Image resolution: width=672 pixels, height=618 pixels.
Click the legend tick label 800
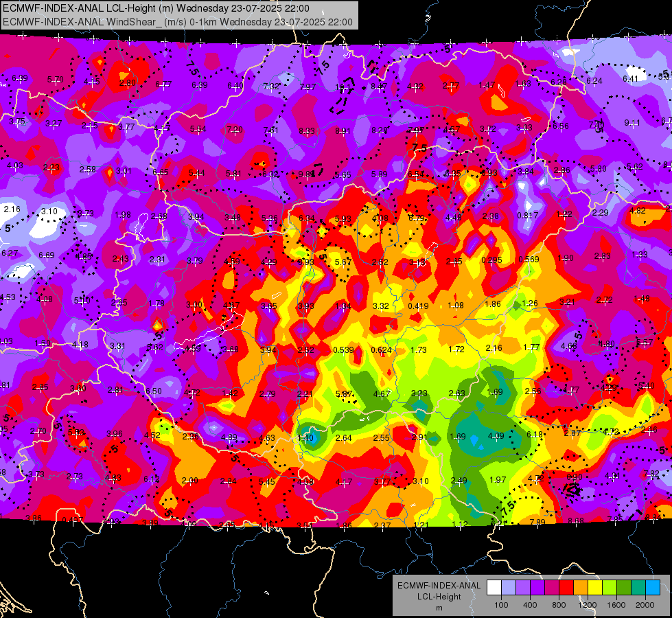pos(559,605)
